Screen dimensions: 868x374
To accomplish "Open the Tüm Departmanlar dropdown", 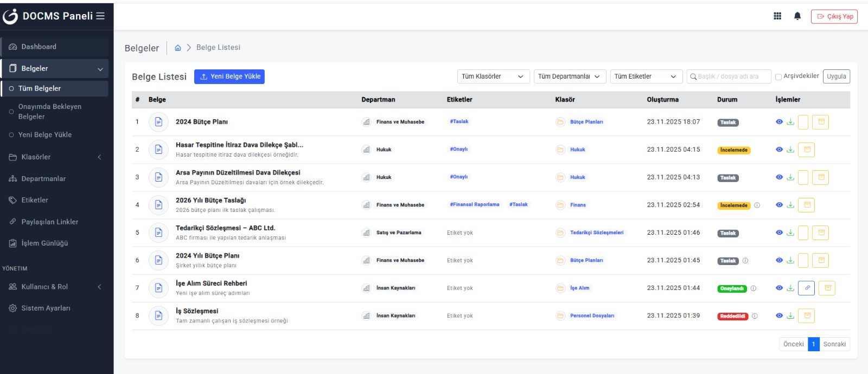I will tap(569, 76).
